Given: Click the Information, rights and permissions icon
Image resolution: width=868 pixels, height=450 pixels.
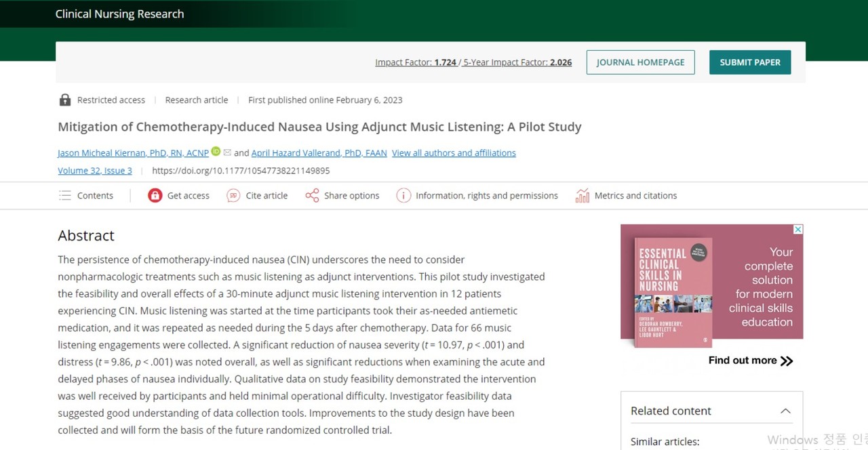Looking at the screenshot, I should point(403,196).
